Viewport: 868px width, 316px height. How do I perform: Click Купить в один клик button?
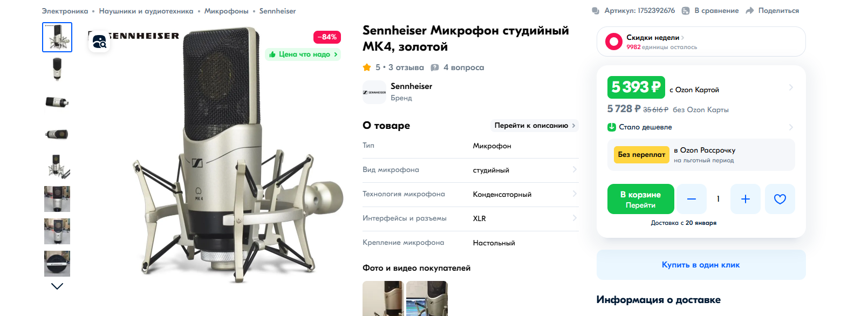pos(701,265)
